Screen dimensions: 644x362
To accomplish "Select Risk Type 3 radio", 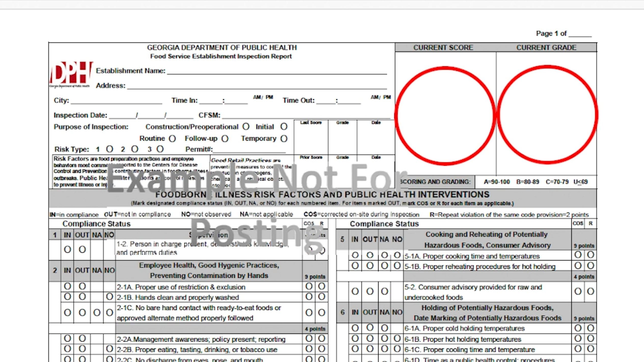I will pos(160,149).
